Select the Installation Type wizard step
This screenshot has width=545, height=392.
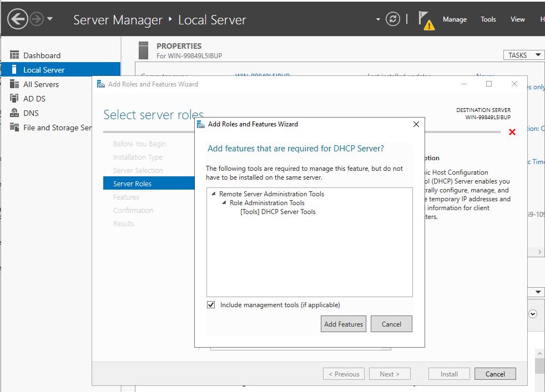click(x=138, y=157)
